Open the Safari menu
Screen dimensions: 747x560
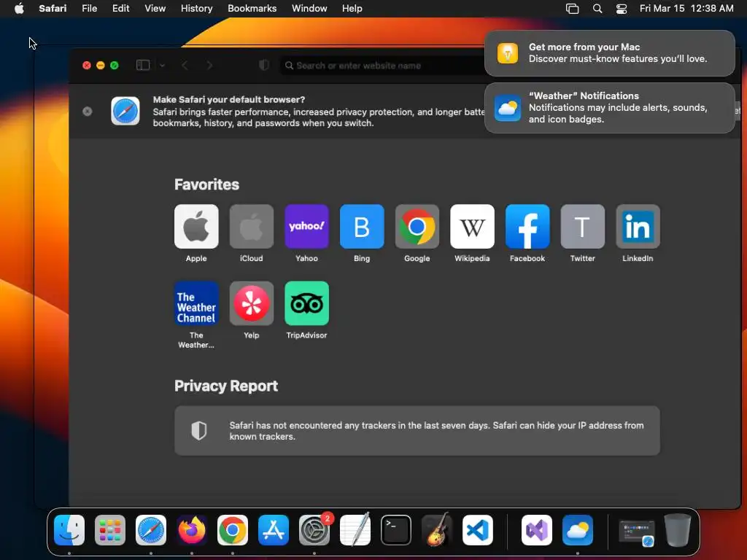(x=53, y=9)
